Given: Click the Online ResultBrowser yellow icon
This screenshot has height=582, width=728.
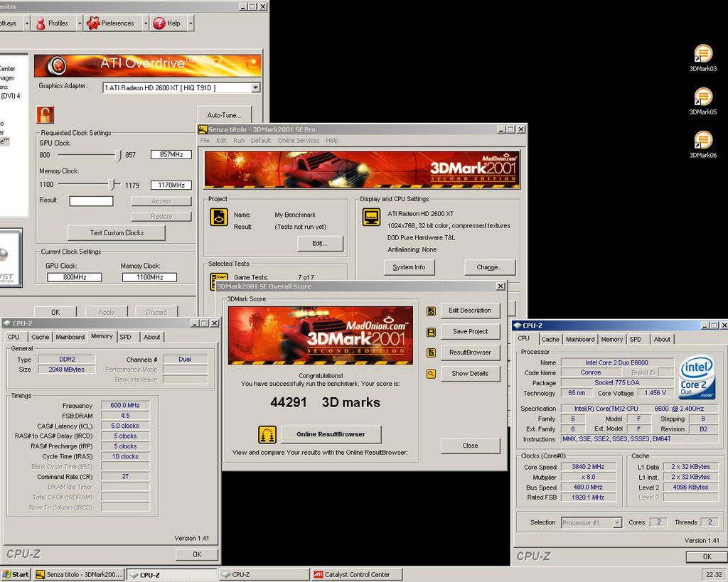Looking at the screenshot, I should click(267, 435).
